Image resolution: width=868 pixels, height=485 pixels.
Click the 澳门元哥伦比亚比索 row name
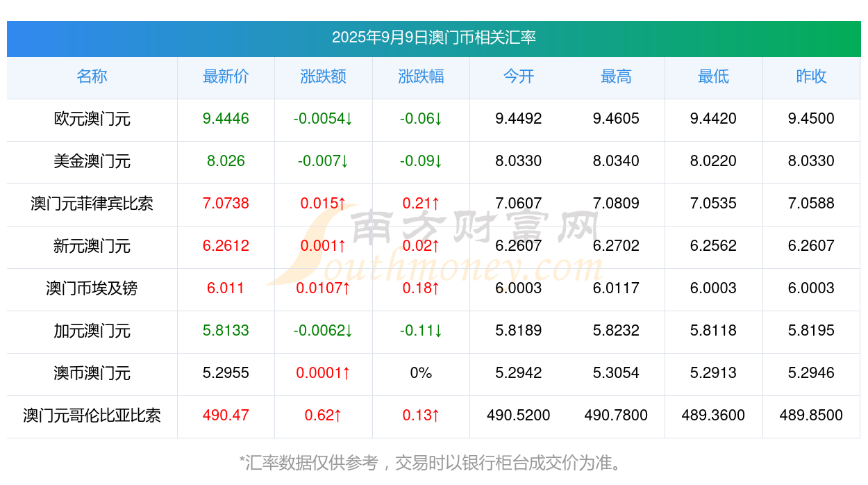(x=92, y=416)
